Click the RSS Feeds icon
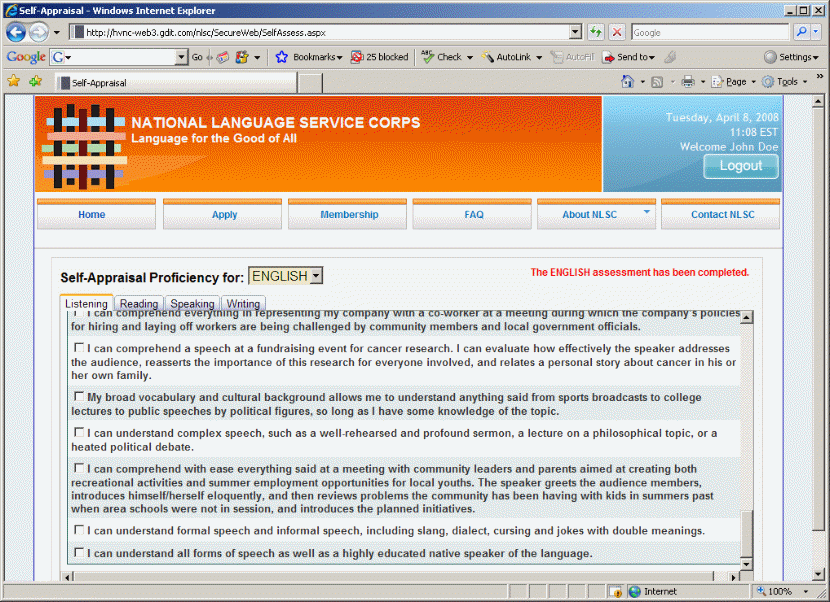Image resolution: width=830 pixels, height=602 pixels. (x=657, y=82)
